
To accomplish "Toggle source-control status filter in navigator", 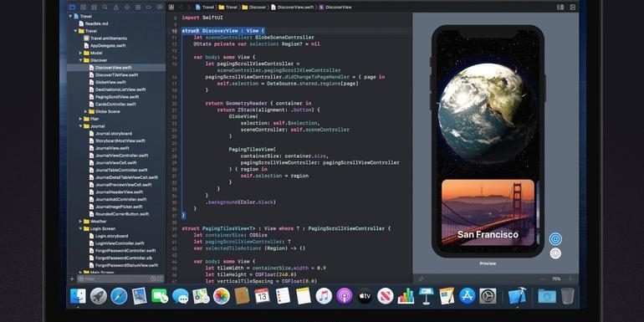I will (160, 279).
